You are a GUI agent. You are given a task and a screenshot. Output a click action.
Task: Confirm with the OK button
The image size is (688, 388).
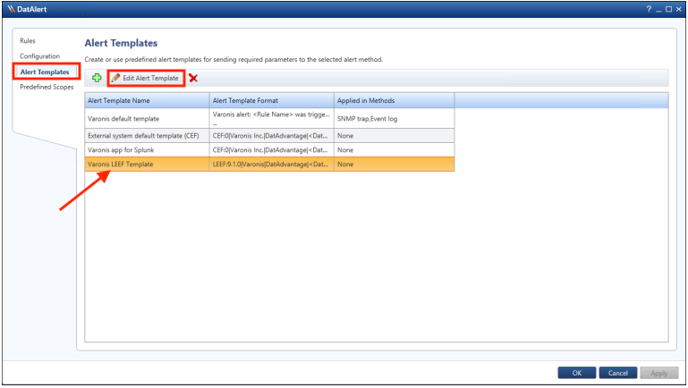tap(577, 373)
